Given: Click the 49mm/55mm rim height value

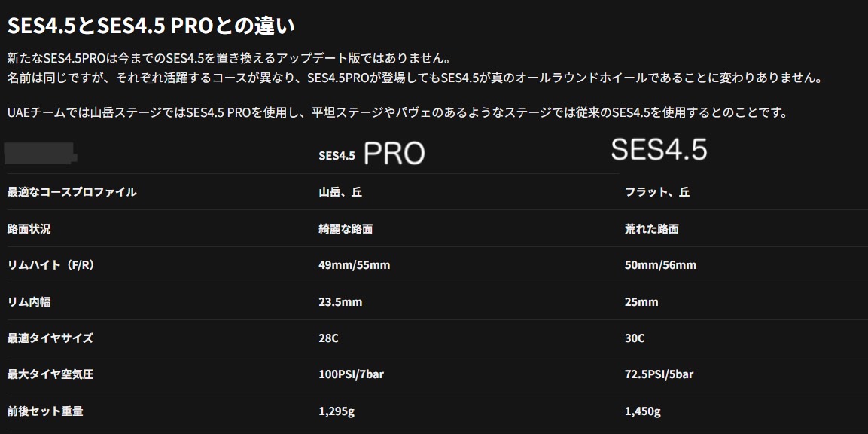Looking at the screenshot, I should [x=355, y=265].
